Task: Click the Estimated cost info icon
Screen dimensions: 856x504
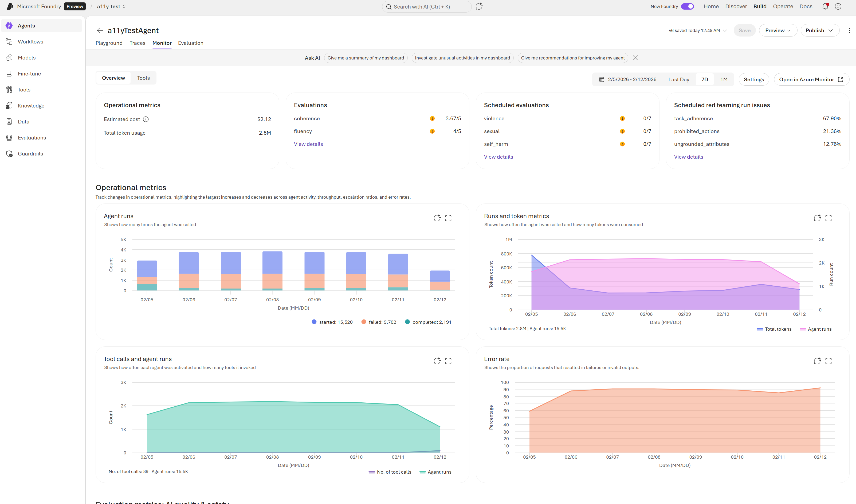Action: click(146, 119)
